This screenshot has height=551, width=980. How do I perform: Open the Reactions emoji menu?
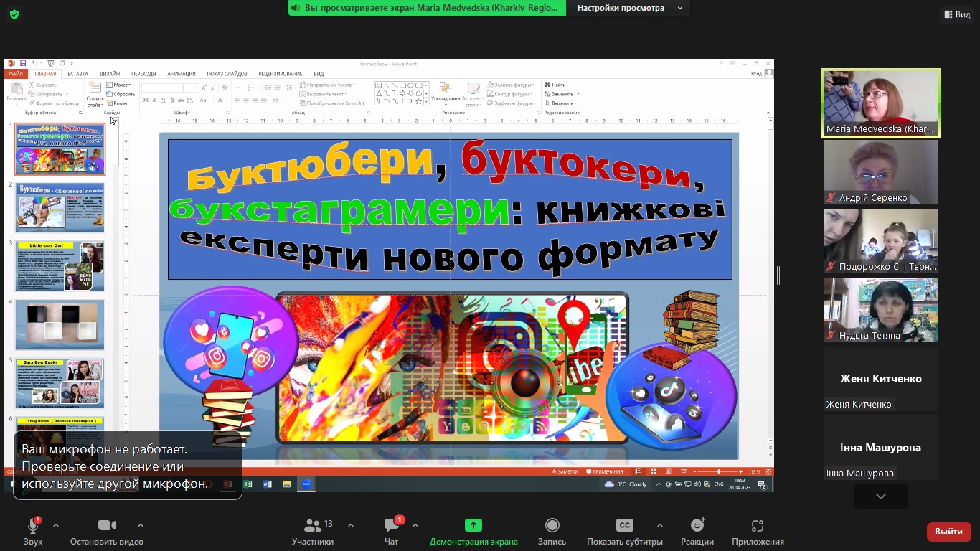pos(697,525)
